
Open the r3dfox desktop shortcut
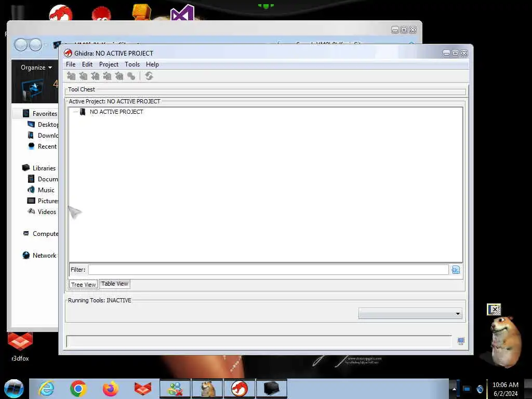(x=20, y=347)
